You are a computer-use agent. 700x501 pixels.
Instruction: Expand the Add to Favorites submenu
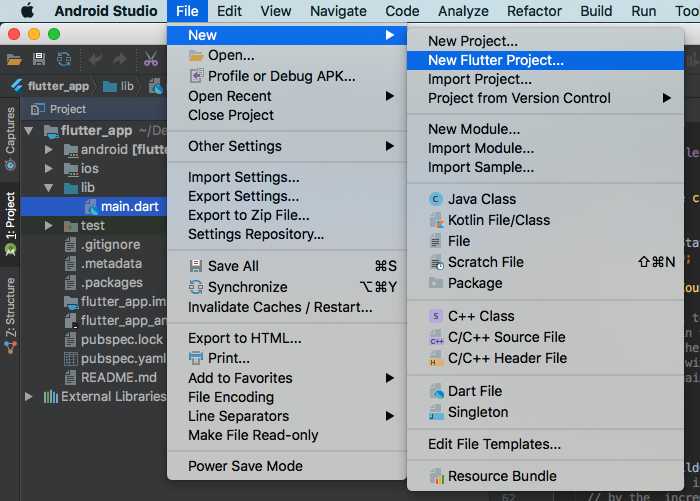(286, 378)
